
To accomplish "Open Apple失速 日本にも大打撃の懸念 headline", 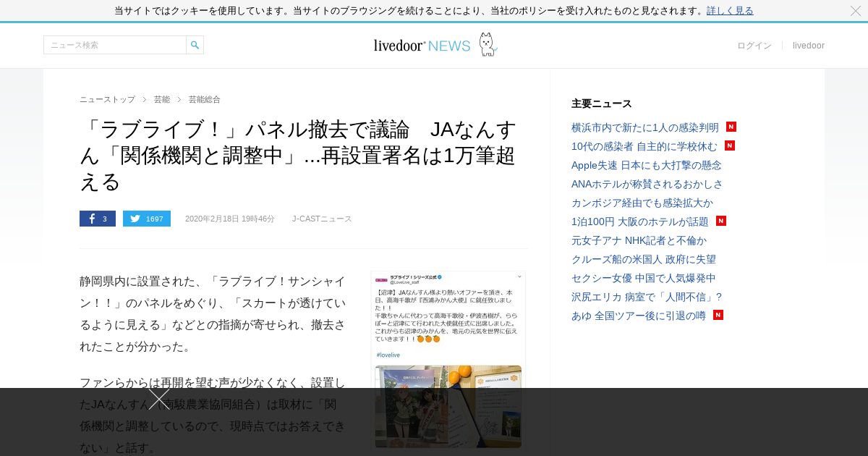I will coord(647,165).
